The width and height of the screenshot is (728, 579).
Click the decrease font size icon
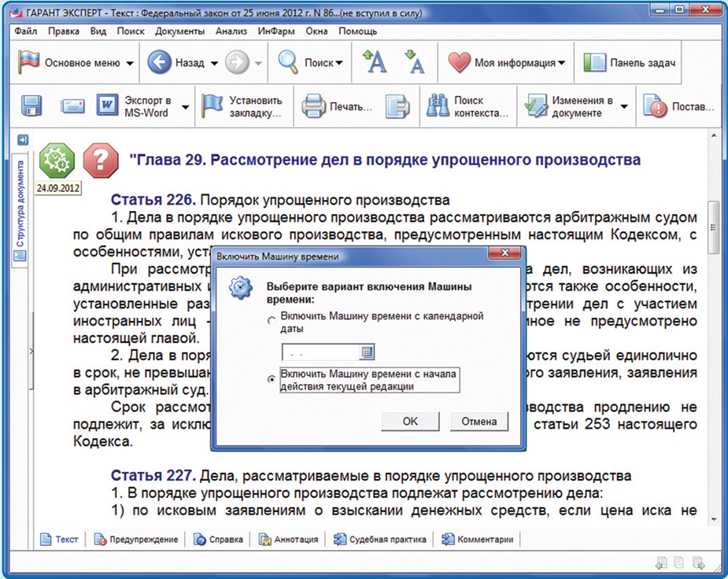(414, 63)
